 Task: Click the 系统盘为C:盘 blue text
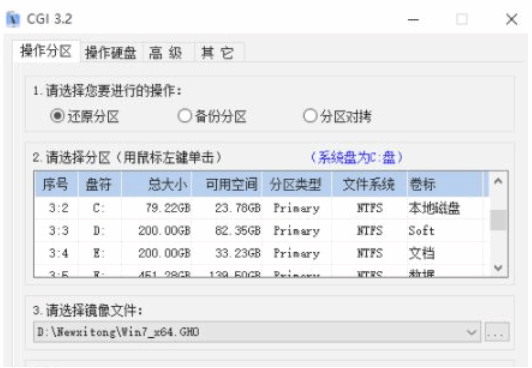[357, 157]
